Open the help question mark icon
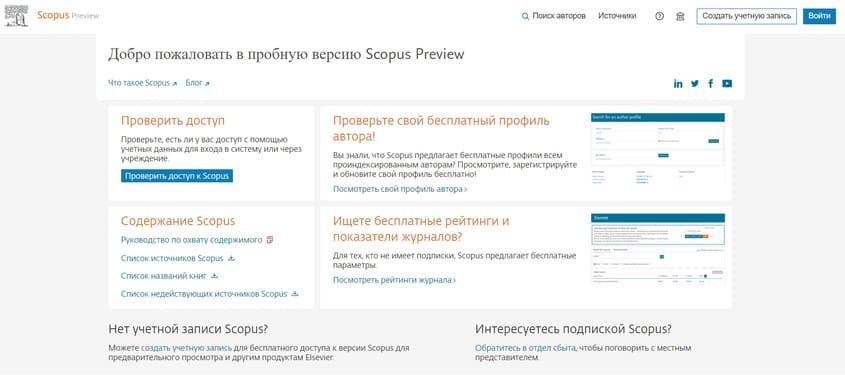845x375 pixels. coord(659,16)
